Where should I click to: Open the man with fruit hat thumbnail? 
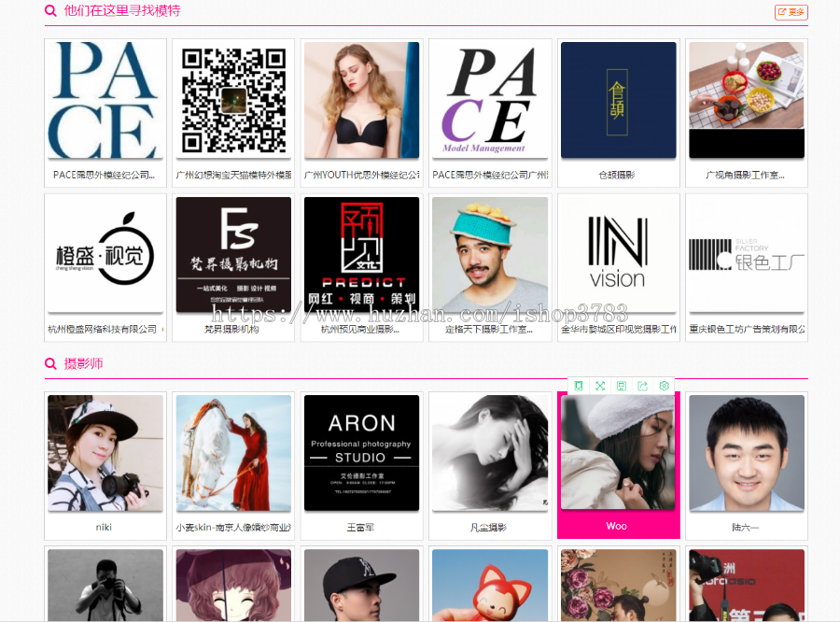pos(490,255)
